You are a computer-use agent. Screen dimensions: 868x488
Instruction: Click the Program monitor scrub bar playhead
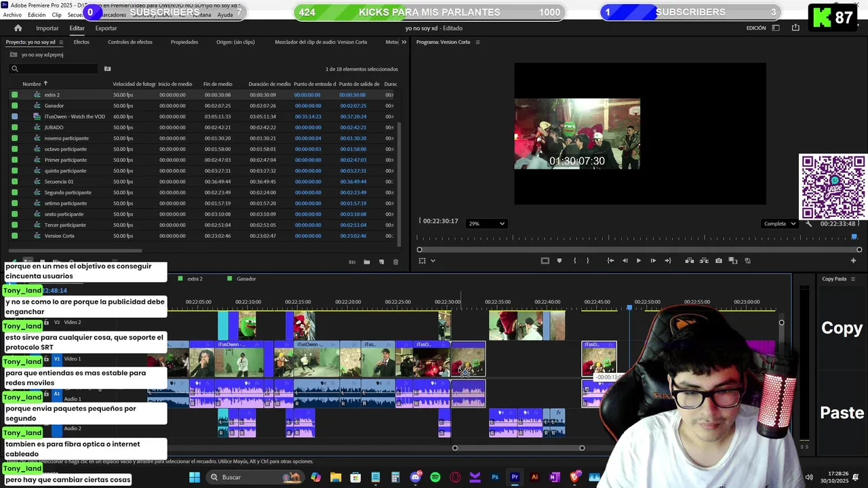(x=854, y=237)
